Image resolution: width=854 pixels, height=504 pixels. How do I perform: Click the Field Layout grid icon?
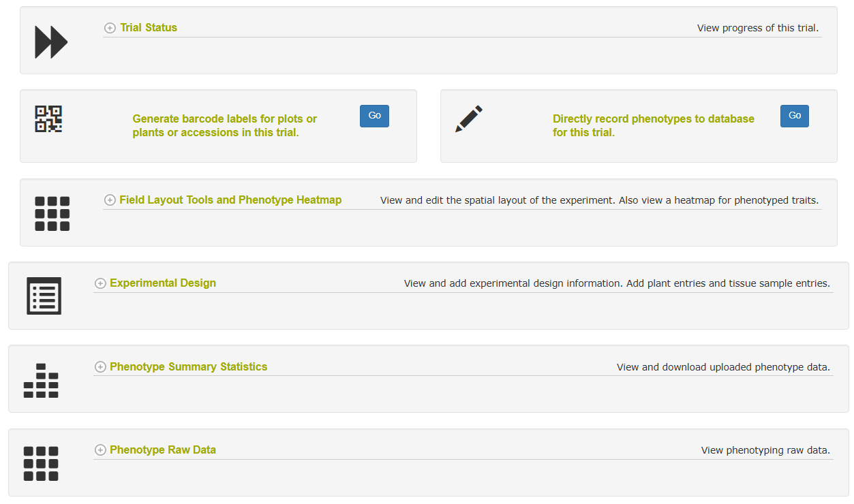click(52, 214)
